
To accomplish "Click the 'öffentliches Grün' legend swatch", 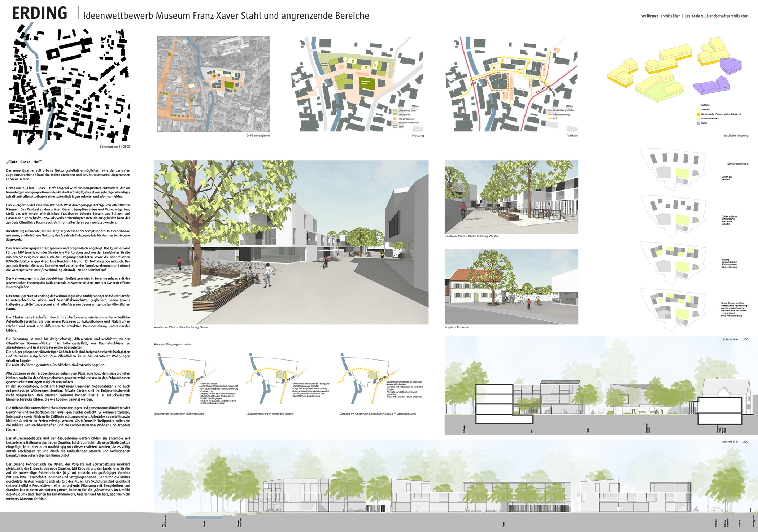I will 395,110.
